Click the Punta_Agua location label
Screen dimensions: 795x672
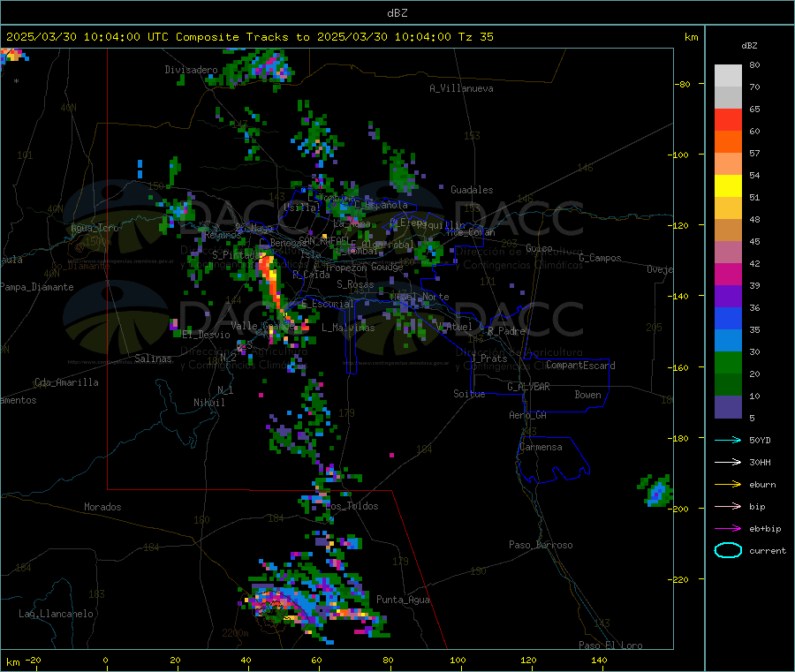403,600
